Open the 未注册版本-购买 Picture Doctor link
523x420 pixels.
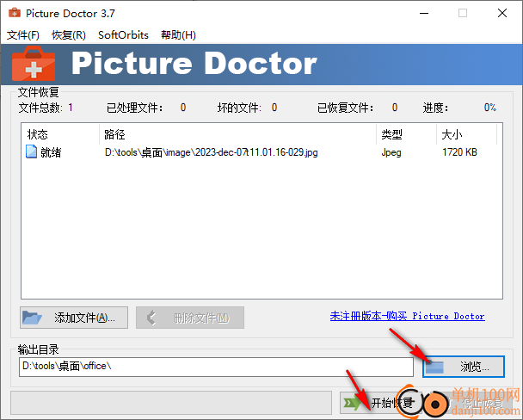407,316
